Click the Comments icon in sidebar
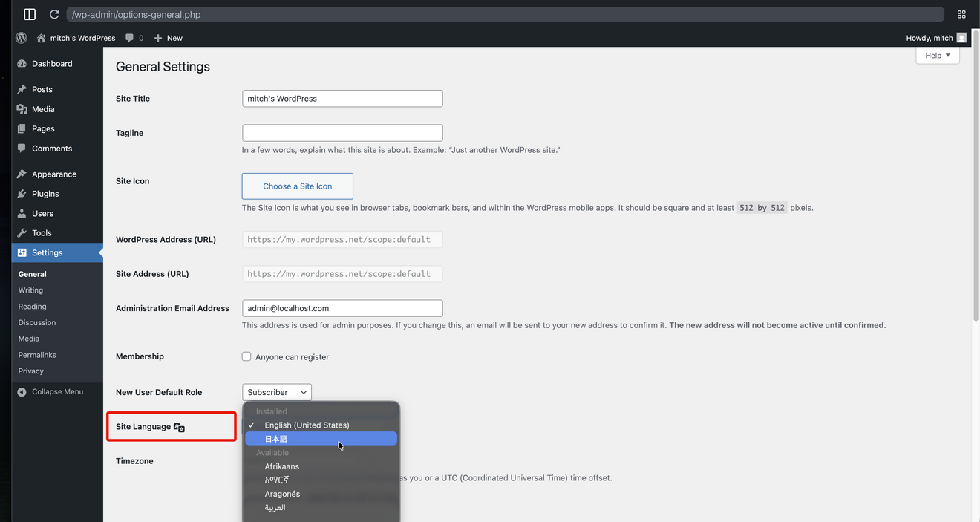 22,149
